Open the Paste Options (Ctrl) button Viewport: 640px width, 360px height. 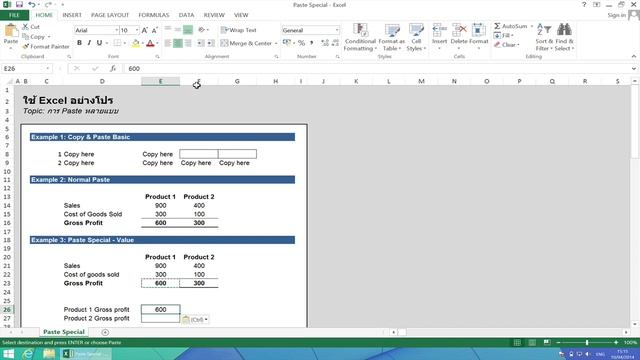point(195,320)
